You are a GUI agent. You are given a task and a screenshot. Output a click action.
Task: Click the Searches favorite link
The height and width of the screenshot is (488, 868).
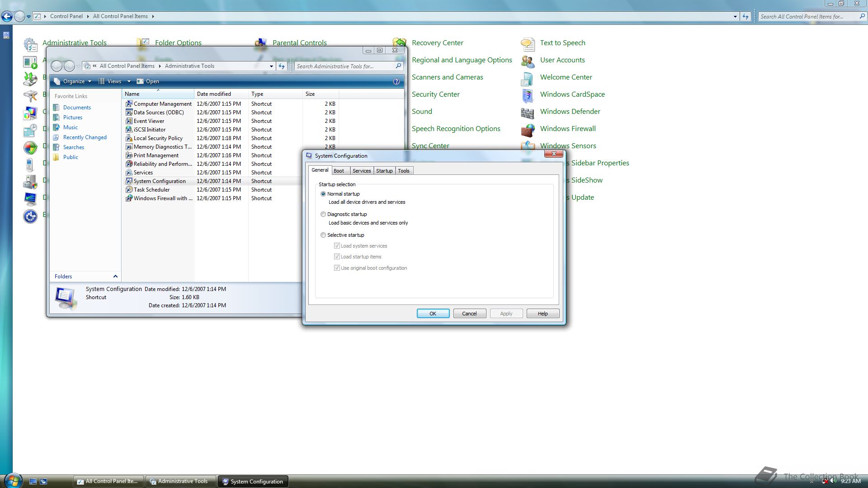tap(74, 147)
